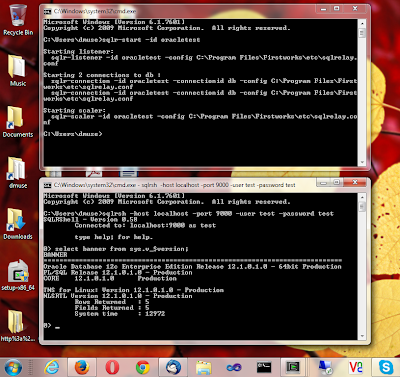Open system menu icon of sqlrsh cmd window
The image size is (400, 377).
point(47,185)
